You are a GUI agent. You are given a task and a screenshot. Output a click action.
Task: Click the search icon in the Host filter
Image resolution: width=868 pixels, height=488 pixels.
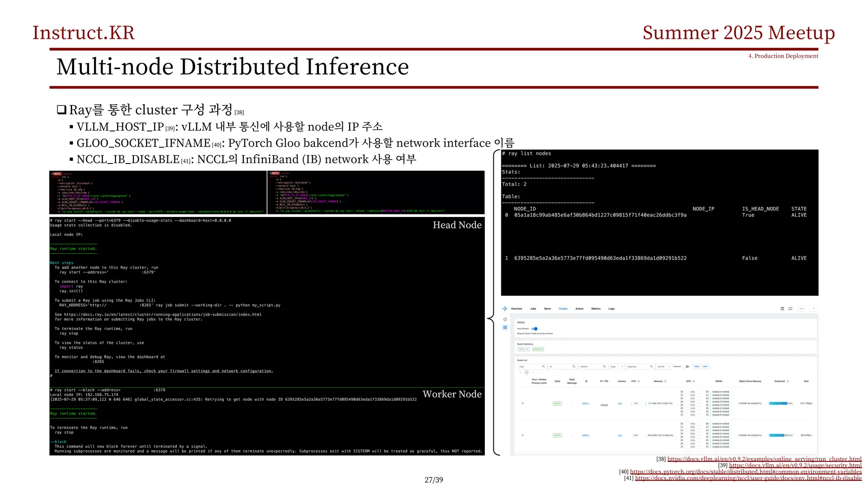click(x=543, y=366)
